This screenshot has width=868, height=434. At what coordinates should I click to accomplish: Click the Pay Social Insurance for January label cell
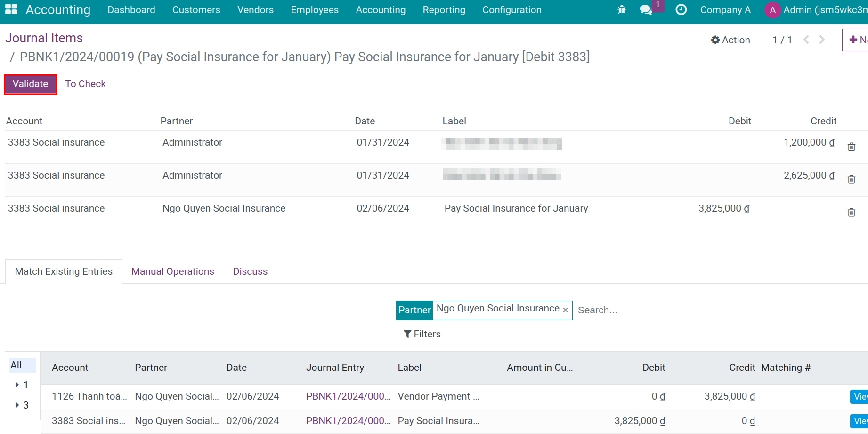tap(516, 208)
